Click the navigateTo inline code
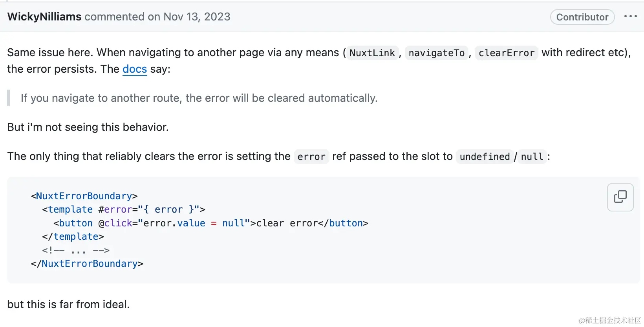The image size is (644, 327). coord(437,53)
